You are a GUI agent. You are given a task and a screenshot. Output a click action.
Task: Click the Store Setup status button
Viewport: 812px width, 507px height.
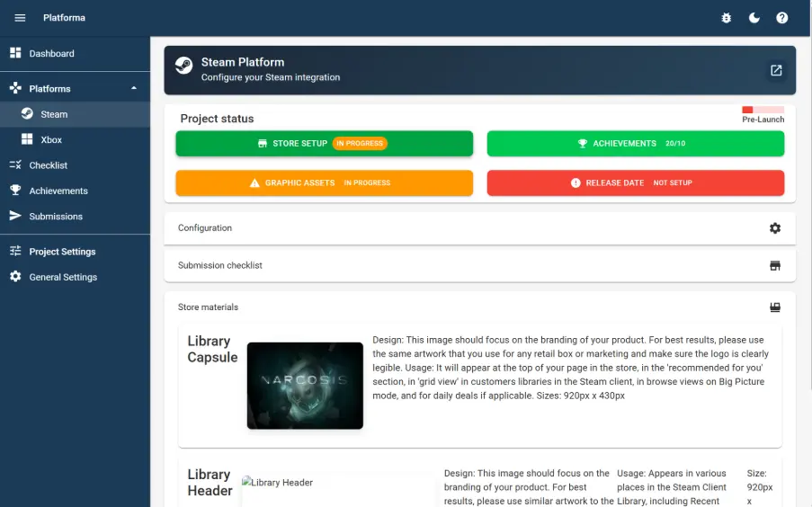click(x=324, y=144)
